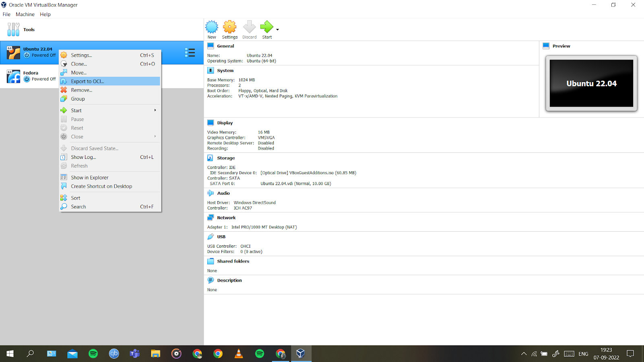644x362 pixels.
Task: Choose Create Shortcut on Desktop
Action: [x=110, y=187]
